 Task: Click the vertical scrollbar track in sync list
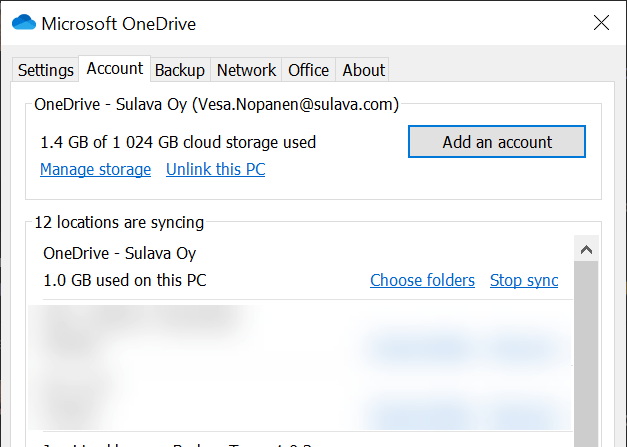[587, 350]
